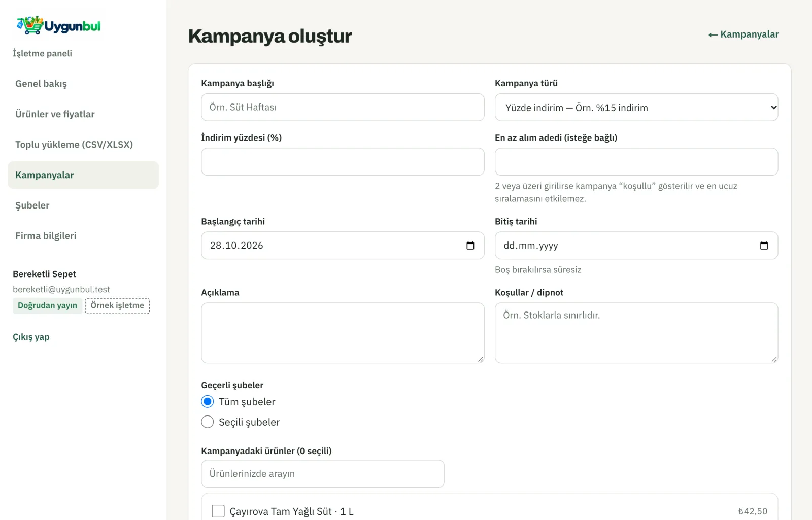Click the İşletme paneli heading text

coord(42,53)
